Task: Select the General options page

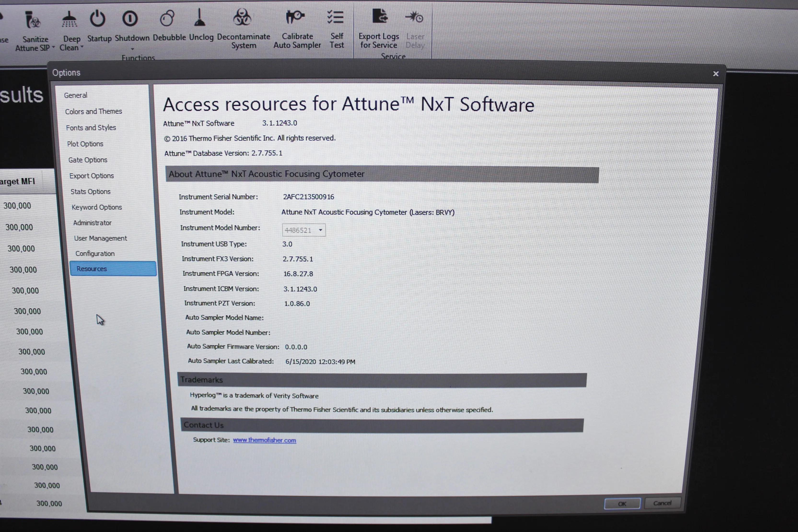Action: (76, 95)
